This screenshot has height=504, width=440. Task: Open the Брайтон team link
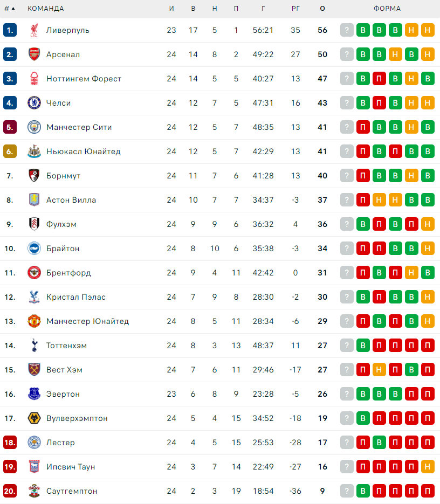(x=63, y=248)
